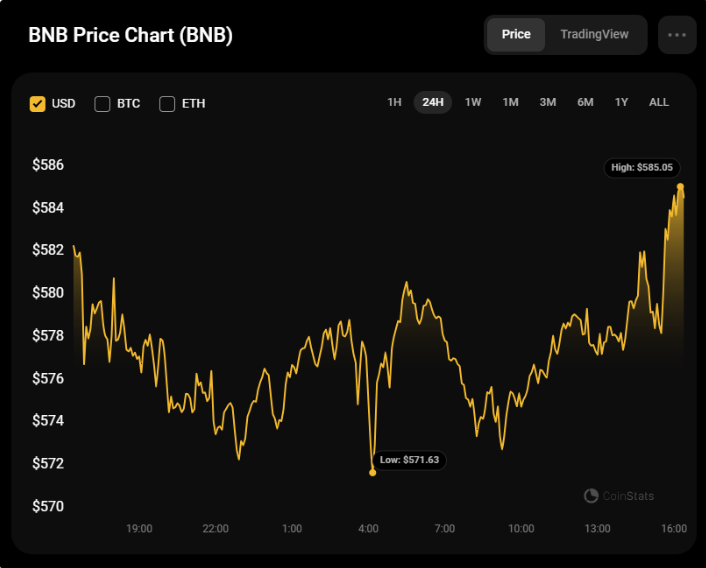Switch to the TradingView tab
Image resolution: width=706 pixels, height=568 pixels.
point(594,35)
